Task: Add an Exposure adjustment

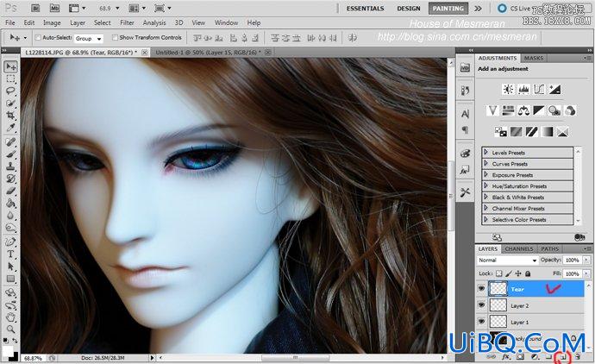Action: [554, 89]
